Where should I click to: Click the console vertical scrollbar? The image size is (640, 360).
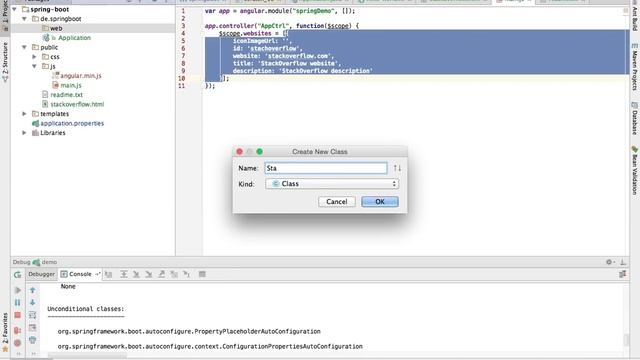626,339
